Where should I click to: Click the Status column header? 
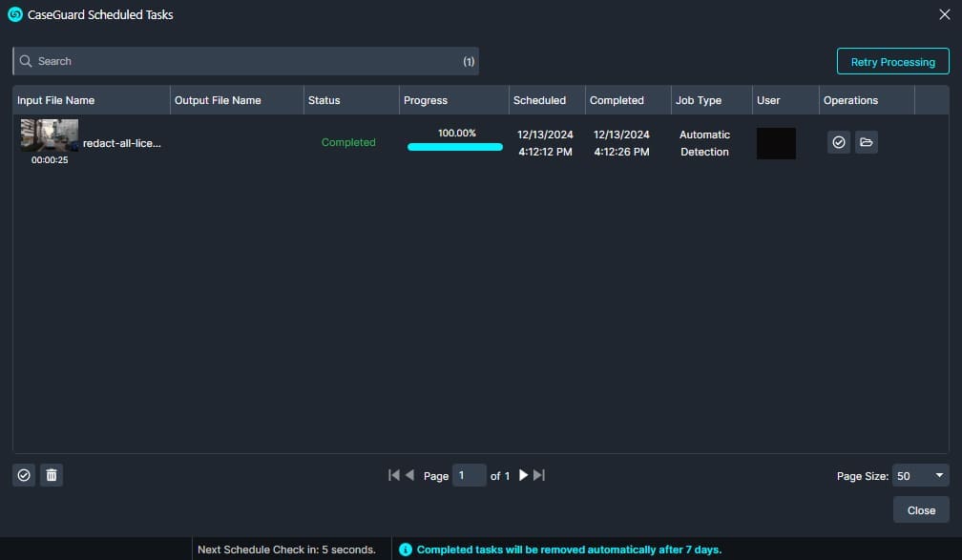coord(324,99)
